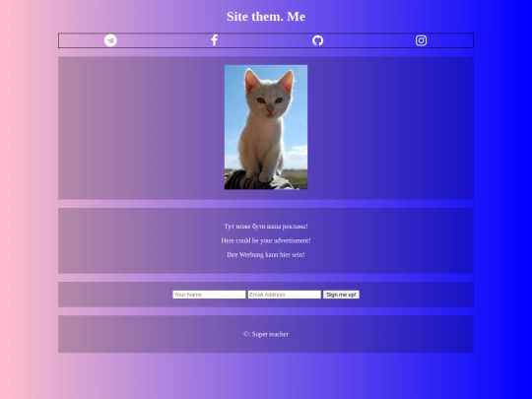The height and width of the screenshot is (399, 532).
Task: Click the Sign me up! button
Action: [x=341, y=295]
